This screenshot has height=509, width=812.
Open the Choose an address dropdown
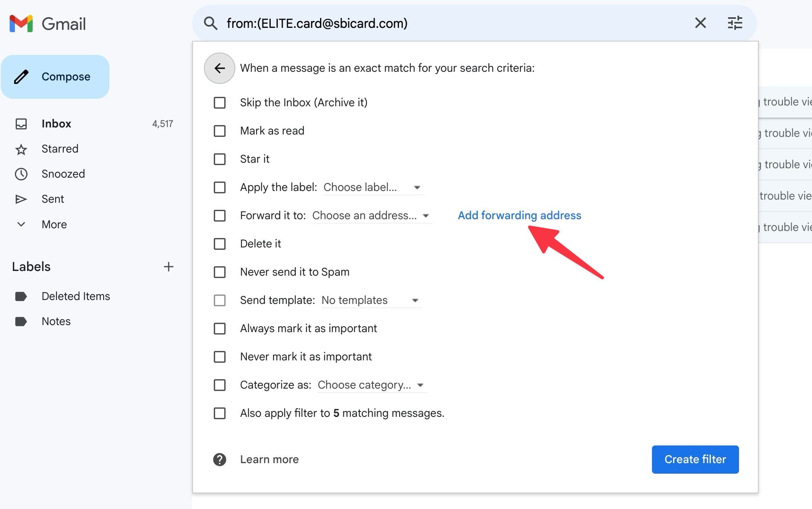(x=371, y=215)
